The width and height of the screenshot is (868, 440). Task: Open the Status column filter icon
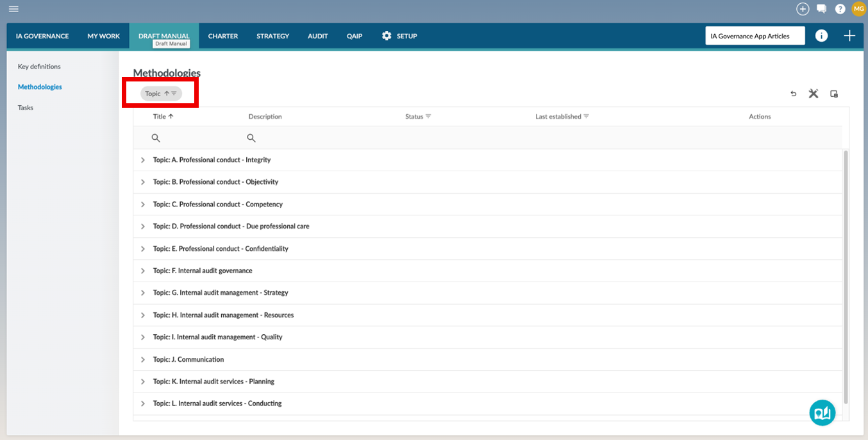[x=428, y=117]
